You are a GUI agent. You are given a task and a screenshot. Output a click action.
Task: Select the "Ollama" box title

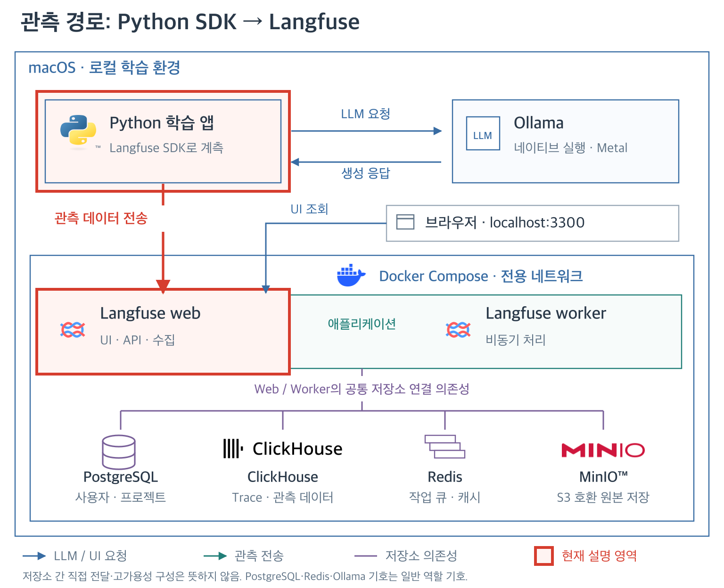tap(539, 123)
